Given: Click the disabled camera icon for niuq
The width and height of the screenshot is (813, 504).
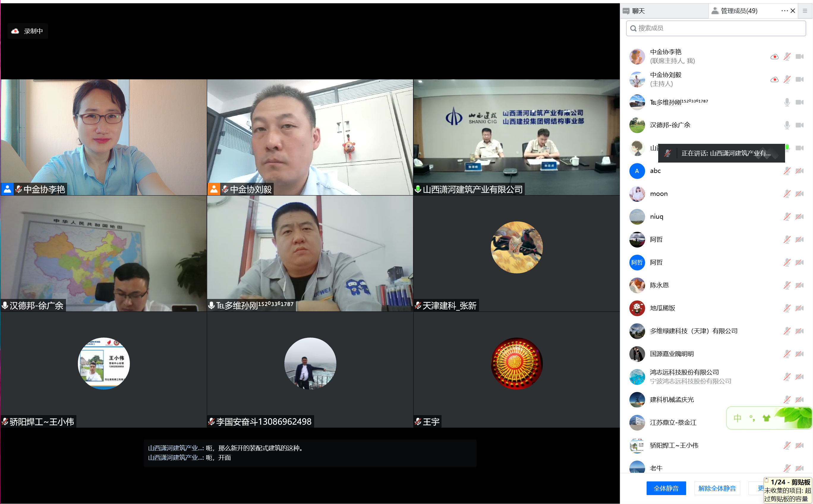Looking at the screenshot, I should click(x=799, y=217).
